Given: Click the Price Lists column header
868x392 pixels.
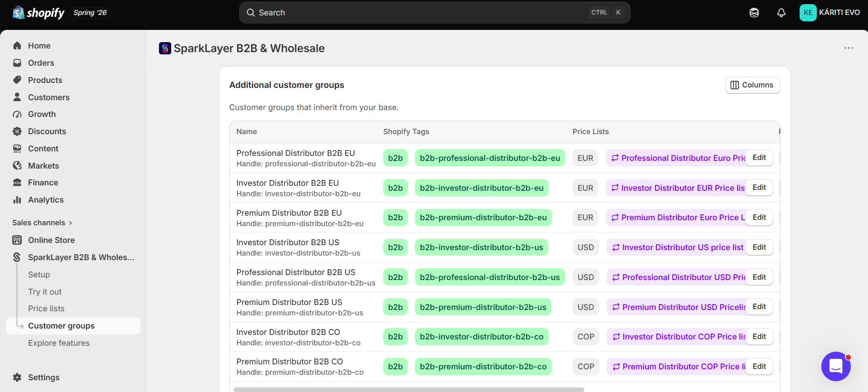Looking at the screenshot, I should pos(590,131).
